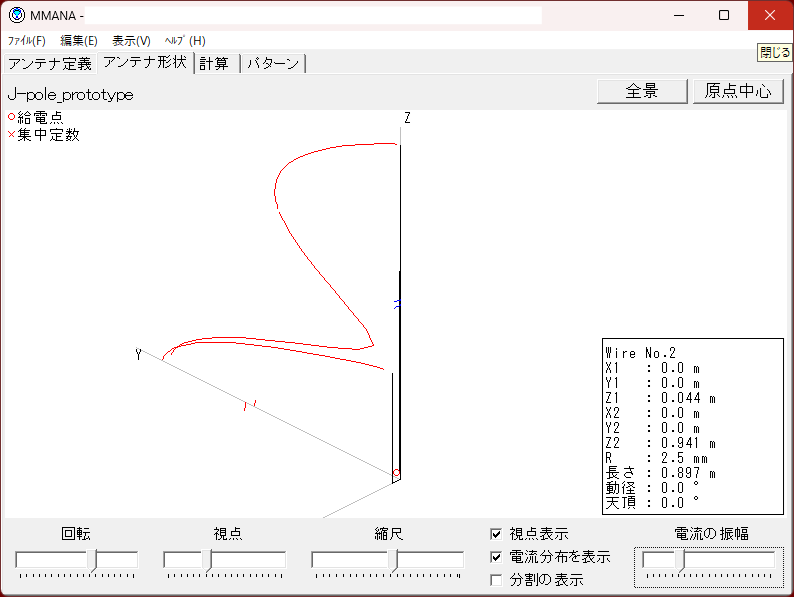Uncheck 電流分布を表示 checkbox

click(x=497, y=557)
